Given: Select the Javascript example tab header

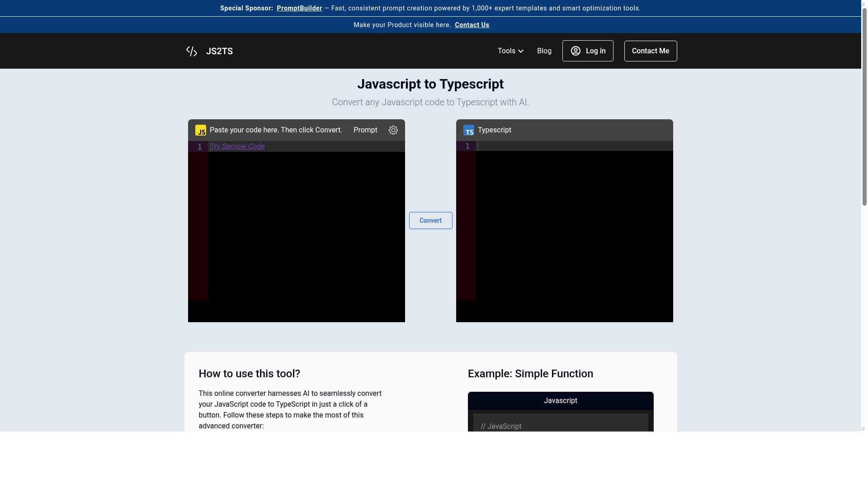Looking at the screenshot, I should coord(560,401).
